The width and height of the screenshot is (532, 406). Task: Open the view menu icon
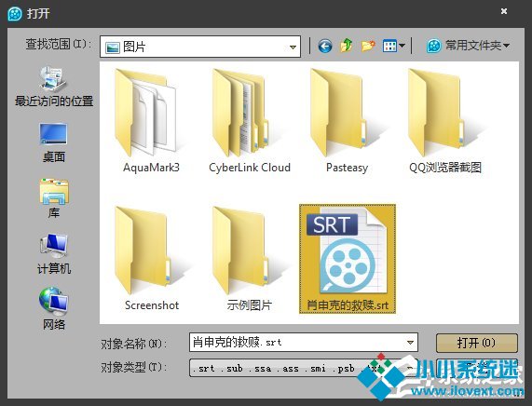[x=393, y=46]
